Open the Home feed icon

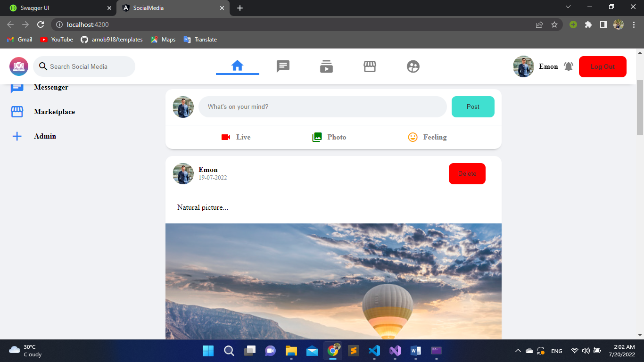point(237,66)
